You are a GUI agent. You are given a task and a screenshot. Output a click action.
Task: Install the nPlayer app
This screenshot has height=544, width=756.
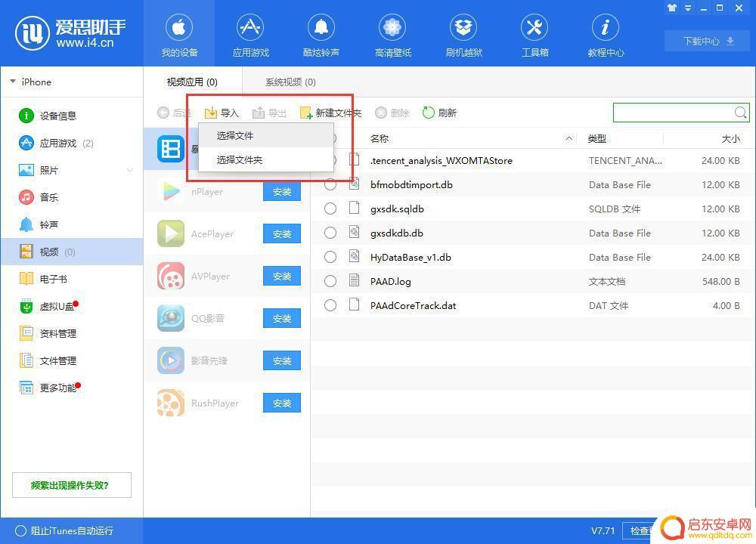(x=281, y=192)
